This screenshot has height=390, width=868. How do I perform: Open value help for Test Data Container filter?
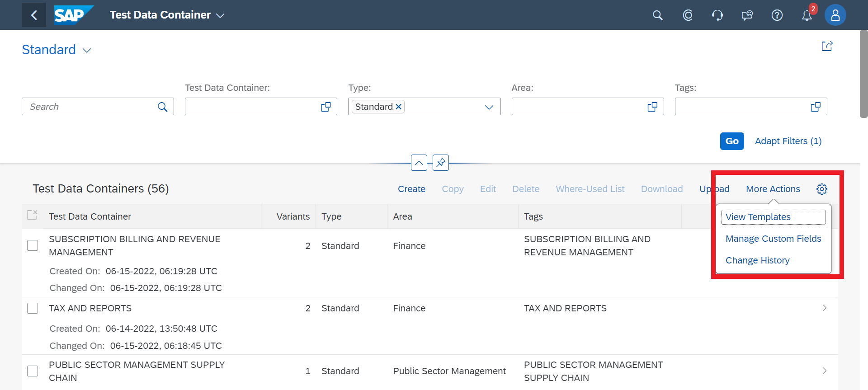[x=326, y=107]
